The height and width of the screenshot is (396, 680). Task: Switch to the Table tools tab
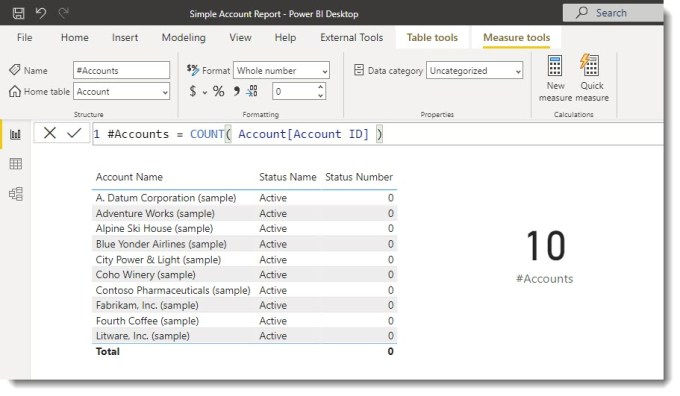point(432,38)
